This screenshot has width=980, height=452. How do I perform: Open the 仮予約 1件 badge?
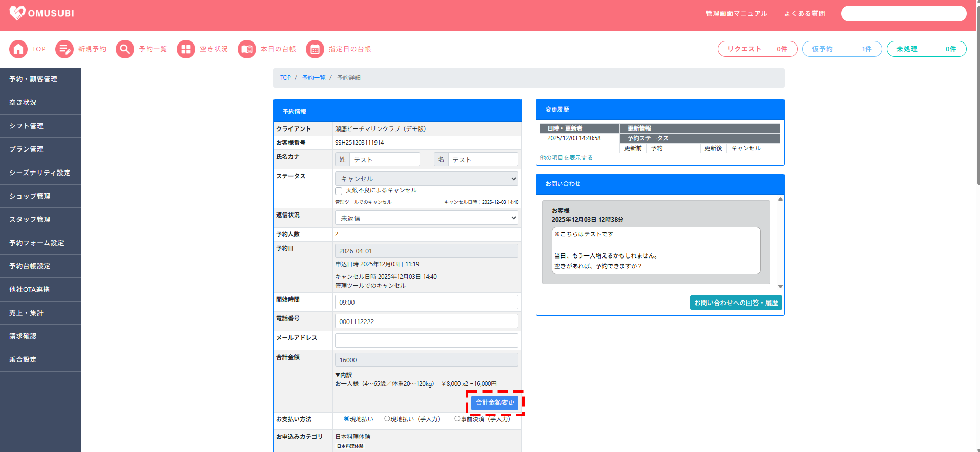(842, 49)
